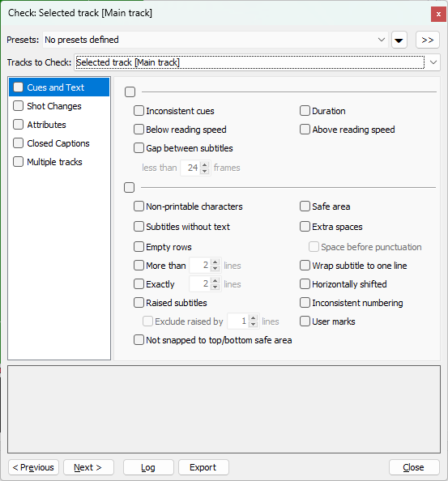Image resolution: width=448 pixels, height=481 pixels.
Task: Decrease the More than lines spinner
Action: [x=215, y=269]
